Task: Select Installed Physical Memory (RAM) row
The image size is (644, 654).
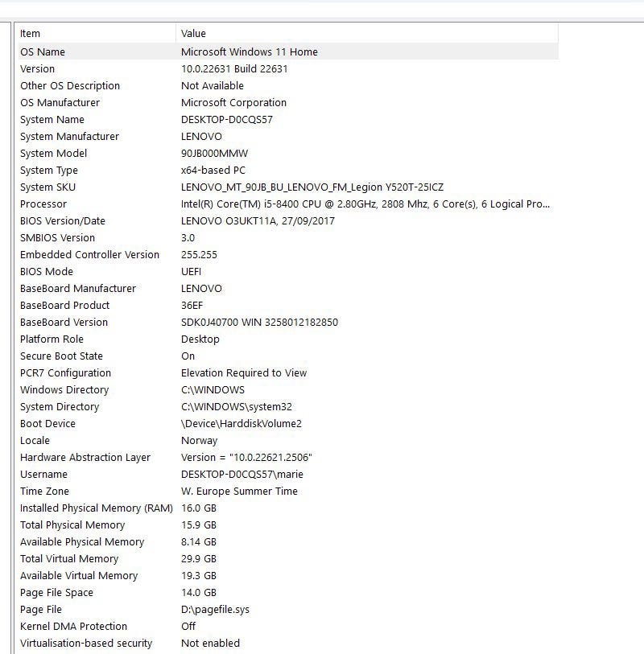Action: pos(288,508)
